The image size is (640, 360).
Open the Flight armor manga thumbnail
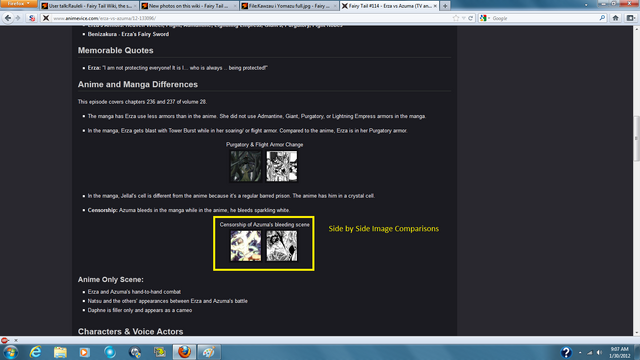click(282, 166)
